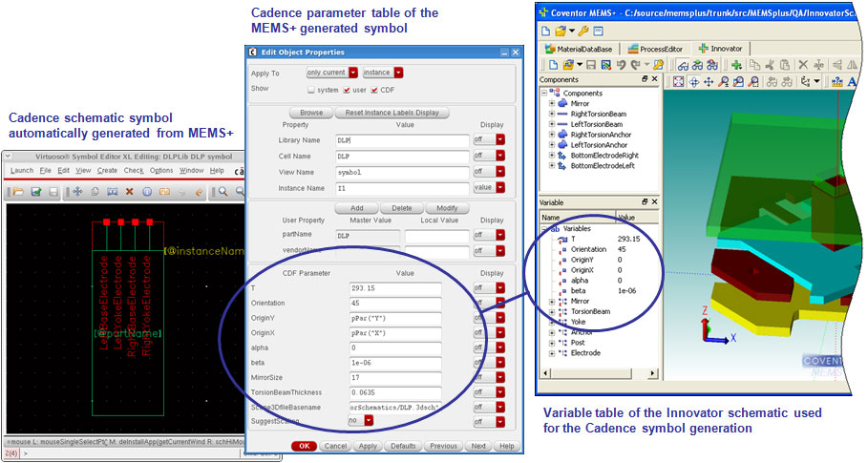
Task: Float the Components panel with dock icon
Action: [x=645, y=79]
